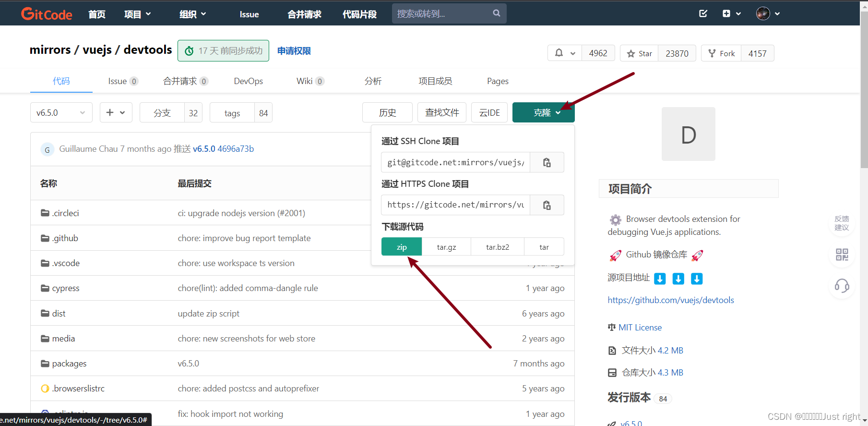Image resolution: width=868 pixels, height=426 pixels.
Task: Switch to the 分析 tab
Action: pos(373,81)
